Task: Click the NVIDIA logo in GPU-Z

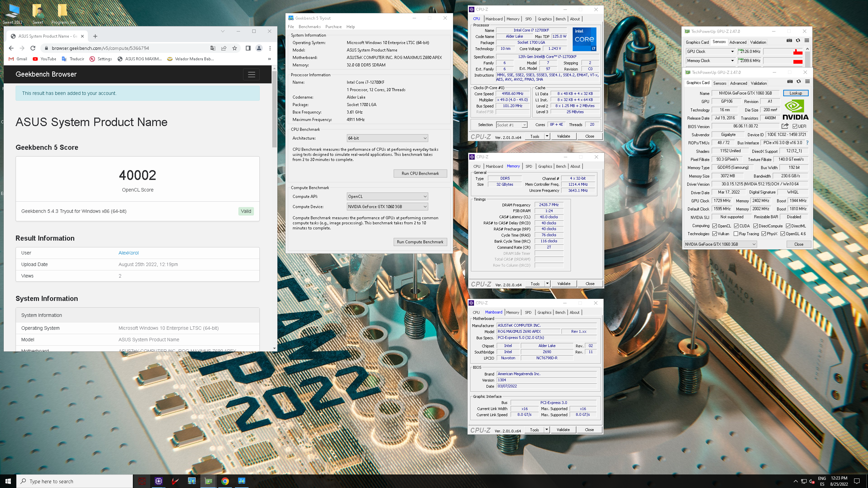Action: pos(795,110)
